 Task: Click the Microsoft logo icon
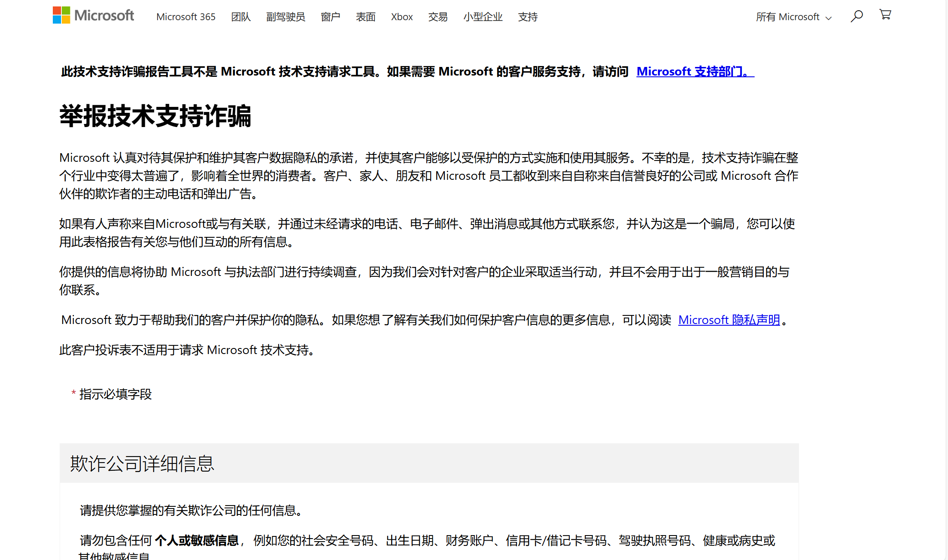click(61, 15)
